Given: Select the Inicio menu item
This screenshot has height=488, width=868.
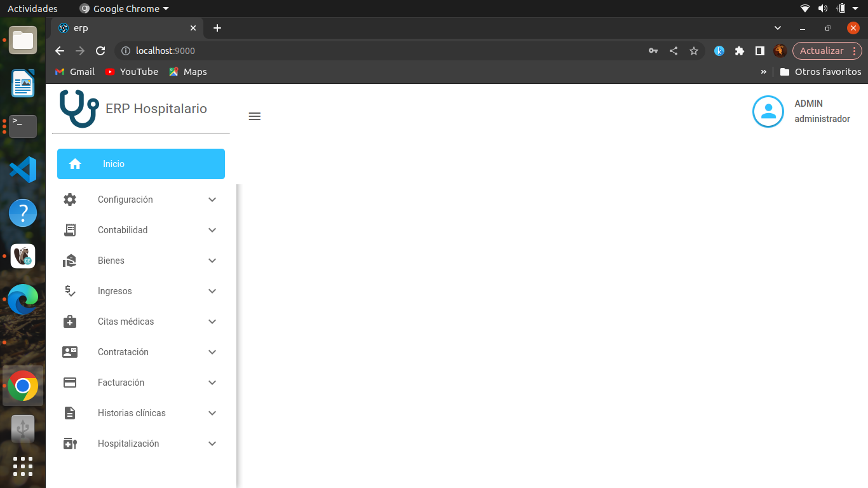Looking at the screenshot, I should coord(140,164).
